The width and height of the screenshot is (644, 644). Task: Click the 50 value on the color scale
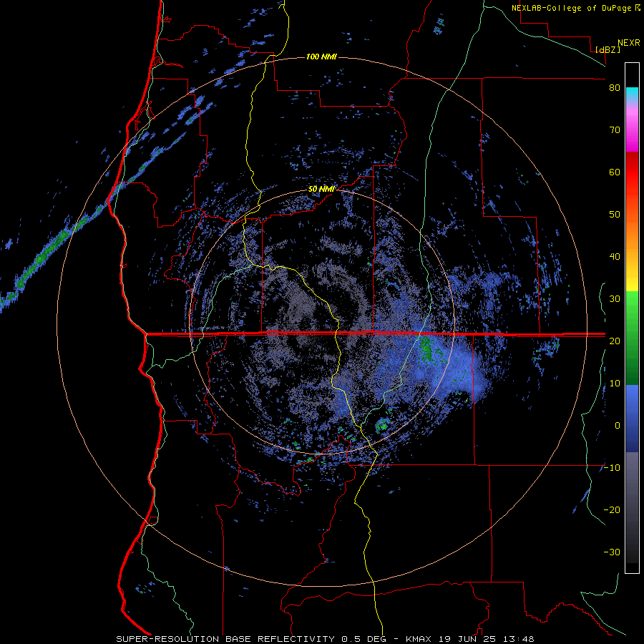point(615,215)
